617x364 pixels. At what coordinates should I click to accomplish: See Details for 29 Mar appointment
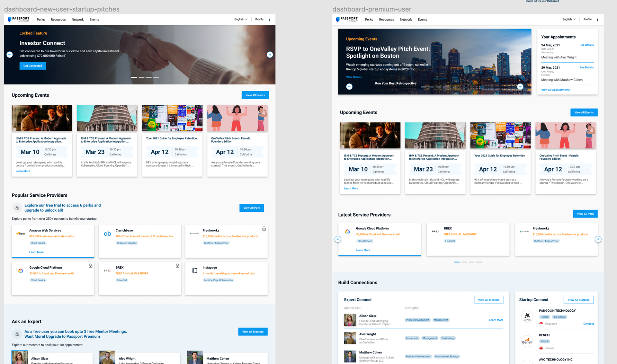(x=586, y=67)
